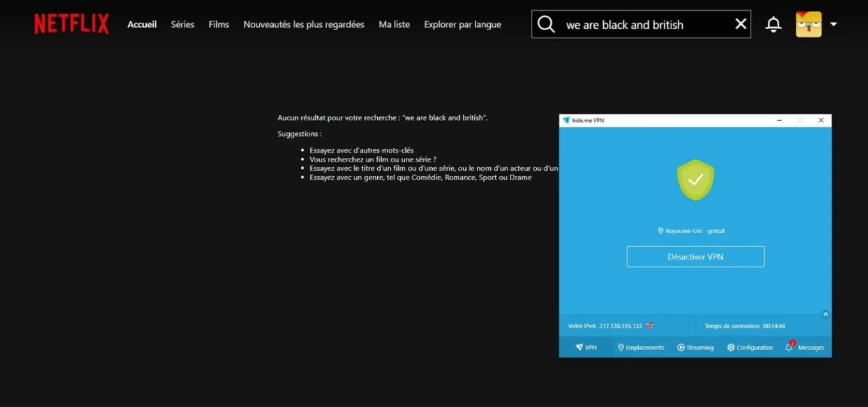The height and width of the screenshot is (407, 868).
Task: Click the Netflix logo
Action: (x=71, y=24)
